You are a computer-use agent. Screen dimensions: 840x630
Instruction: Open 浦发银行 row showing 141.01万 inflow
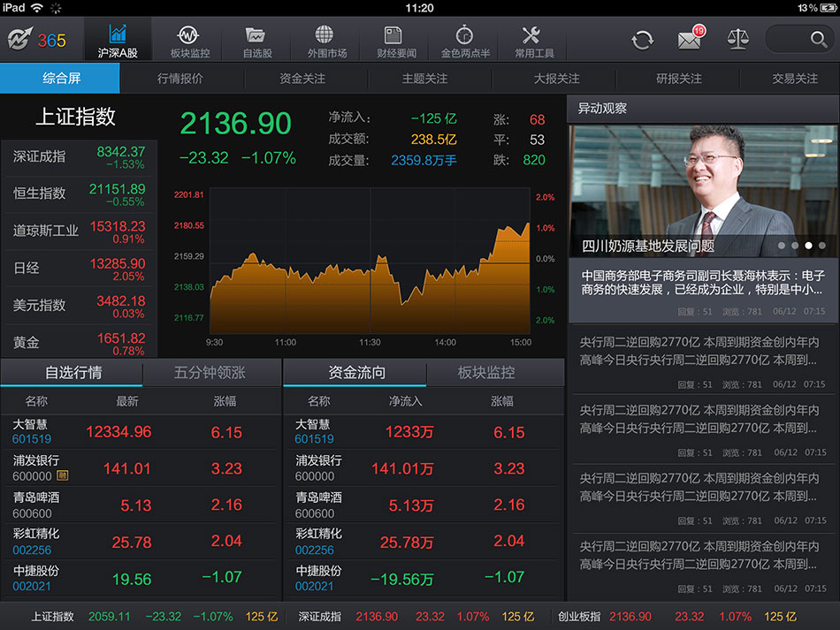point(424,468)
